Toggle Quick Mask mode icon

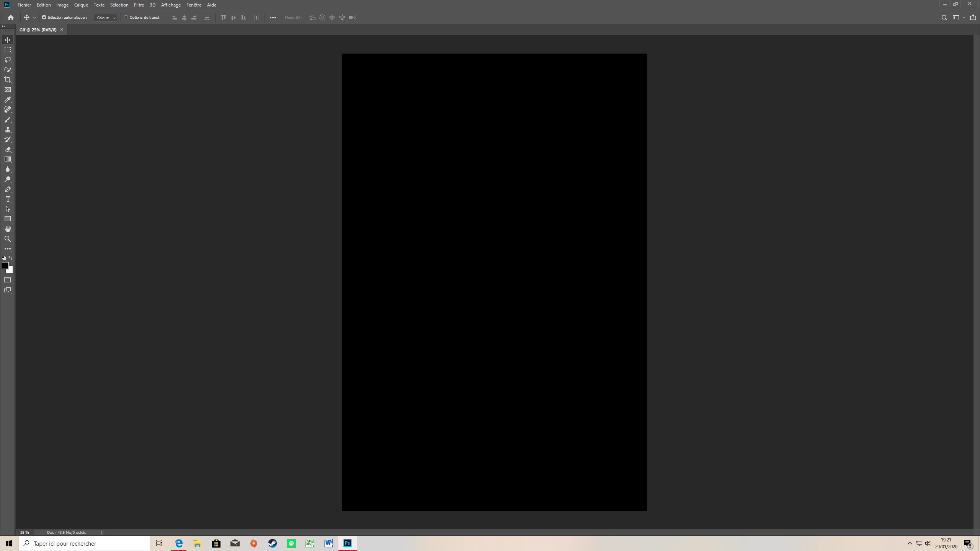(8, 280)
